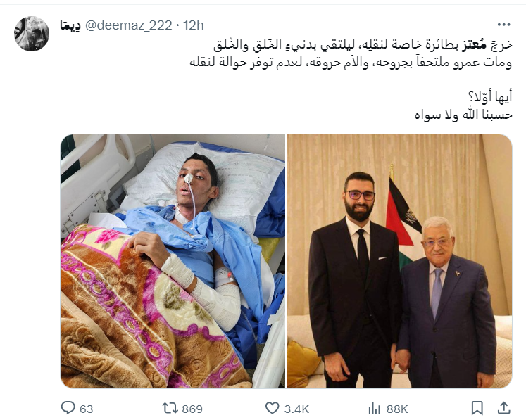Click the display name ديما

click(x=70, y=25)
